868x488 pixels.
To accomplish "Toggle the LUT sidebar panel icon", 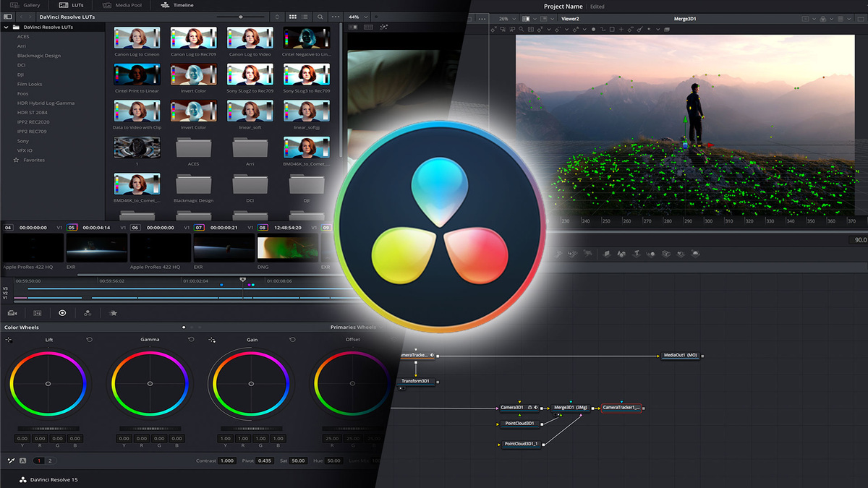I will (9, 16).
